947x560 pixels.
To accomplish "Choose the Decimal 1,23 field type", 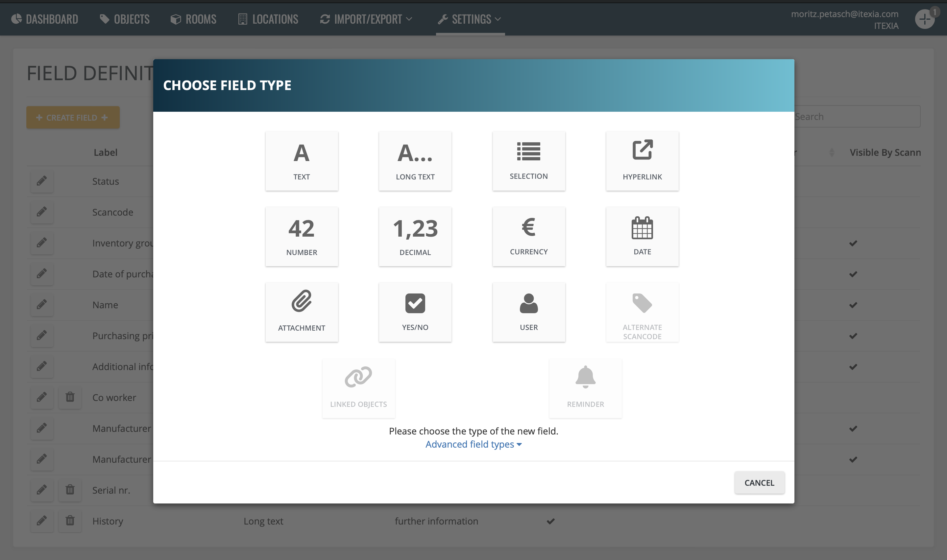I will click(x=415, y=237).
